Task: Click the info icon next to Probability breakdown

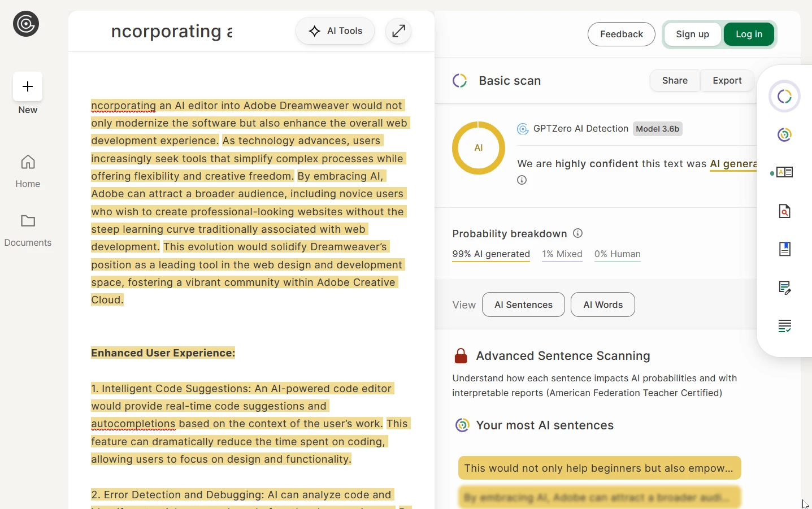Action: tap(577, 233)
